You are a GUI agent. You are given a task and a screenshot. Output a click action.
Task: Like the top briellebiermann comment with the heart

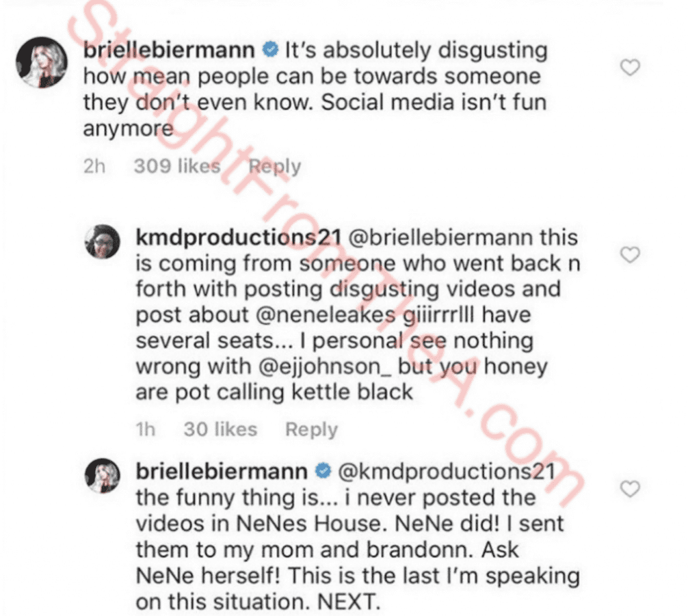pyautogui.click(x=630, y=67)
